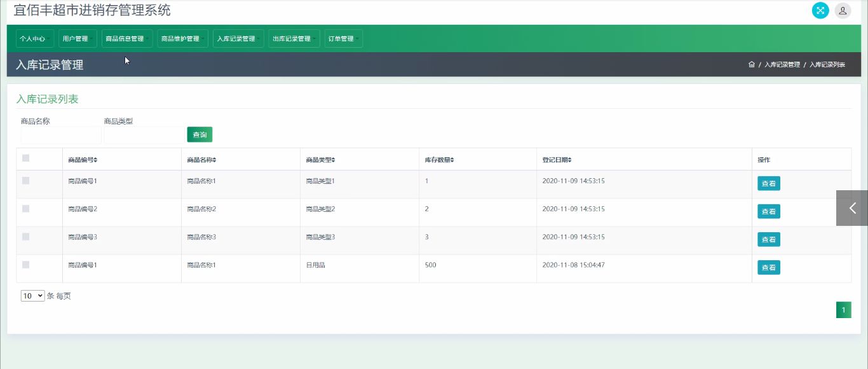The width and height of the screenshot is (868, 369).
Task: Open the 入库记录管理 dropdown menu
Action: click(238, 39)
